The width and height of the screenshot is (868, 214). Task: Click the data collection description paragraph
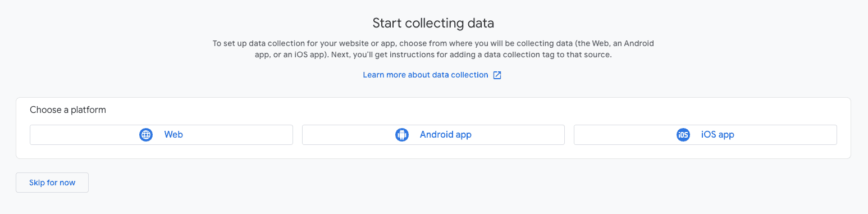(433, 49)
